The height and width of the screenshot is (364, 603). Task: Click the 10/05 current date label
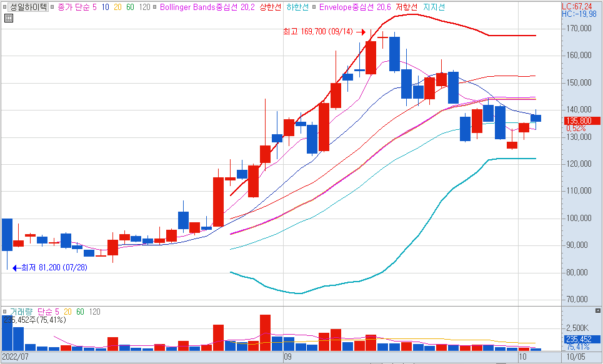(576, 357)
